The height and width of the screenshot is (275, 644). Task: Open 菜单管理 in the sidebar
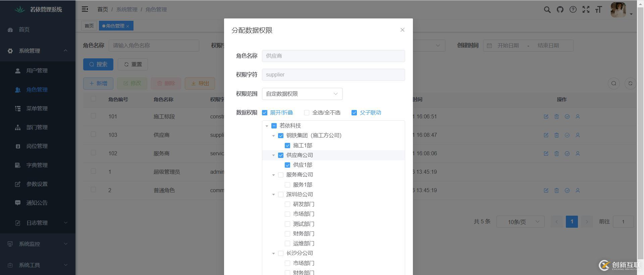click(x=38, y=108)
